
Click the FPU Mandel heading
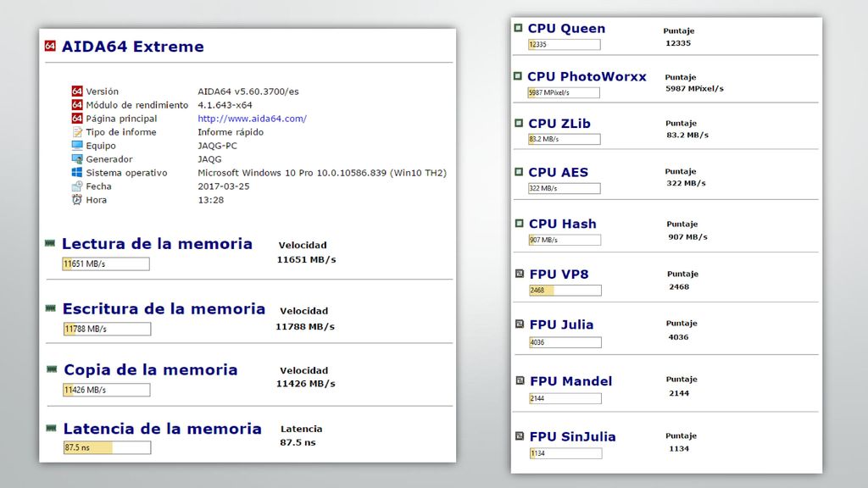tap(570, 380)
